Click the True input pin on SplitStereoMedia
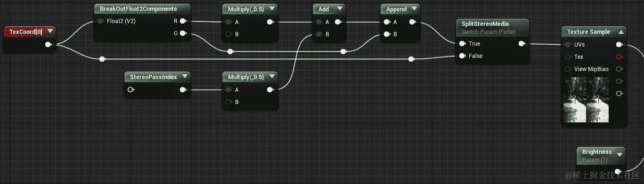This screenshot has height=184, width=644. 462,44
